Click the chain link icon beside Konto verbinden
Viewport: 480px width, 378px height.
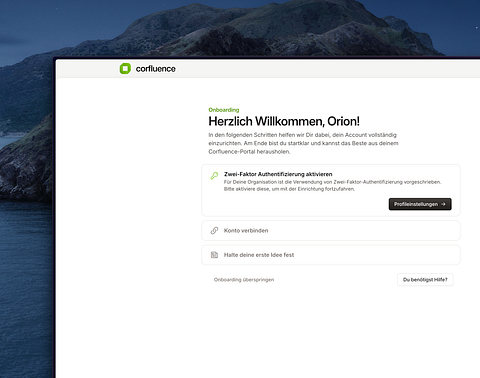pos(214,230)
